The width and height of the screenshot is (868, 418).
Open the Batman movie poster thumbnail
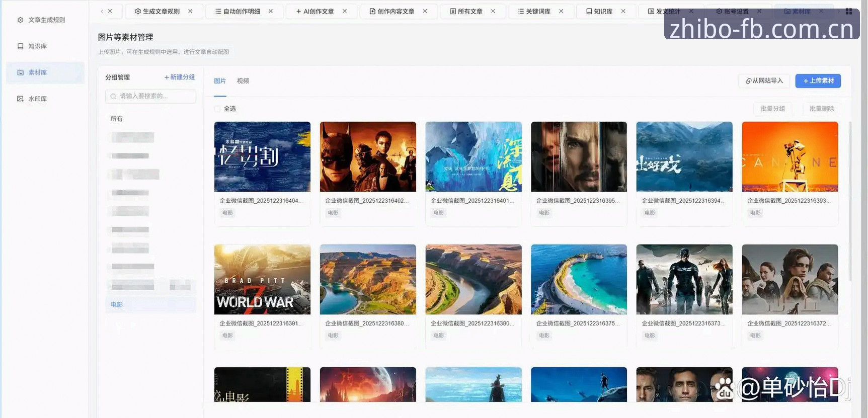pyautogui.click(x=368, y=156)
